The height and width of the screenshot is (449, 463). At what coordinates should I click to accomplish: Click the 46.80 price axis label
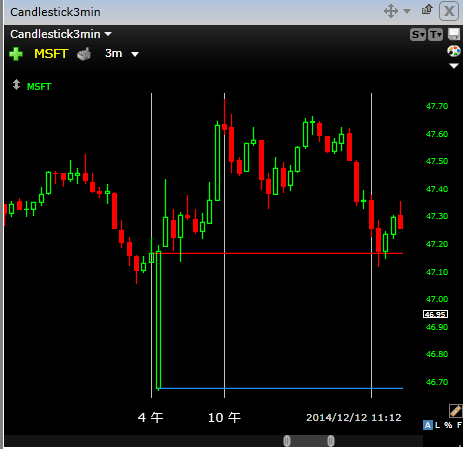[437, 354]
